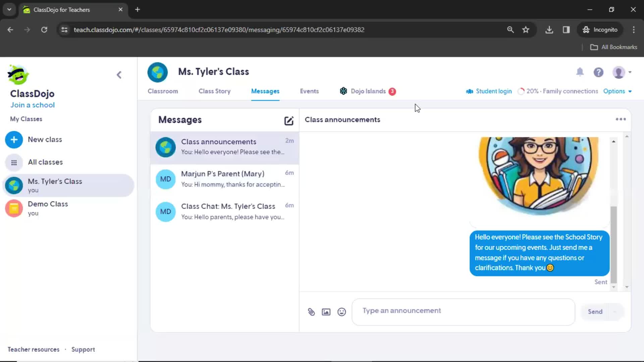
Task: Go back with the browser back arrow
Action: (10, 29)
